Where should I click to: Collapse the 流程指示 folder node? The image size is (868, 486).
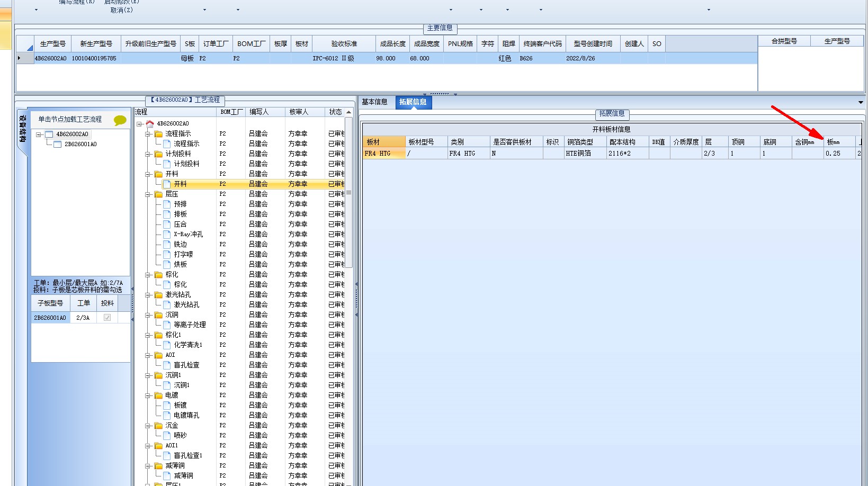point(148,133)
